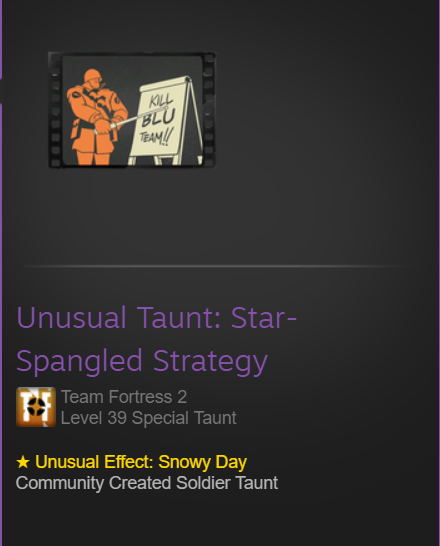Select the Level 39 Special Taunt text
The image size is (440, 546).
[149, 418]
